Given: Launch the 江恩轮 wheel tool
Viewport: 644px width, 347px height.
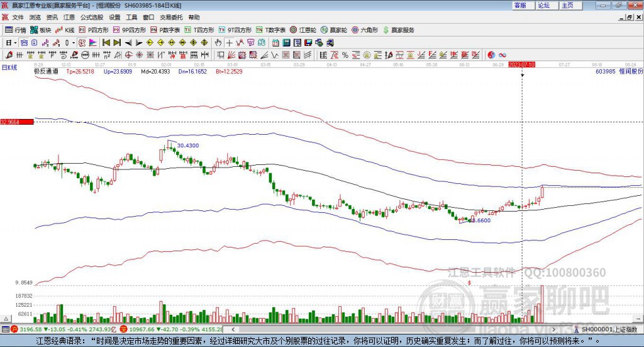Looking at the screenshot, I should click(304, 30).
